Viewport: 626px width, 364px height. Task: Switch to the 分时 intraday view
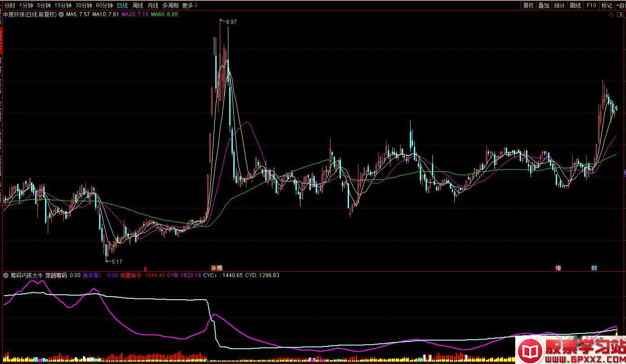point(10,5)
